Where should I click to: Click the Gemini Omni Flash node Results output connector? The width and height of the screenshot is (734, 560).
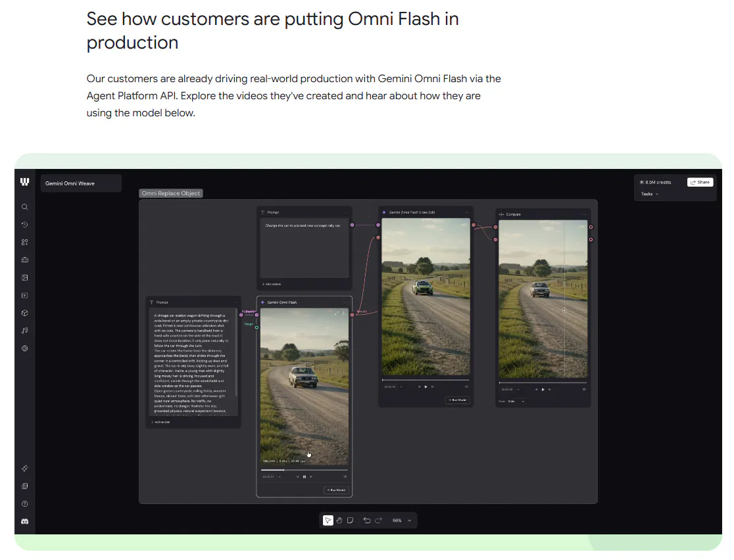(x=352, y=315)
